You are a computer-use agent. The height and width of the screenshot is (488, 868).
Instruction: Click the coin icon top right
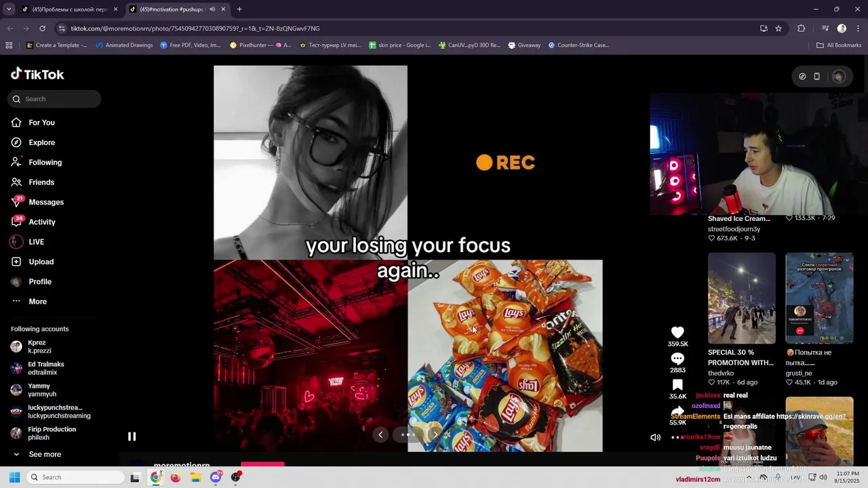[x=802, y=77]
